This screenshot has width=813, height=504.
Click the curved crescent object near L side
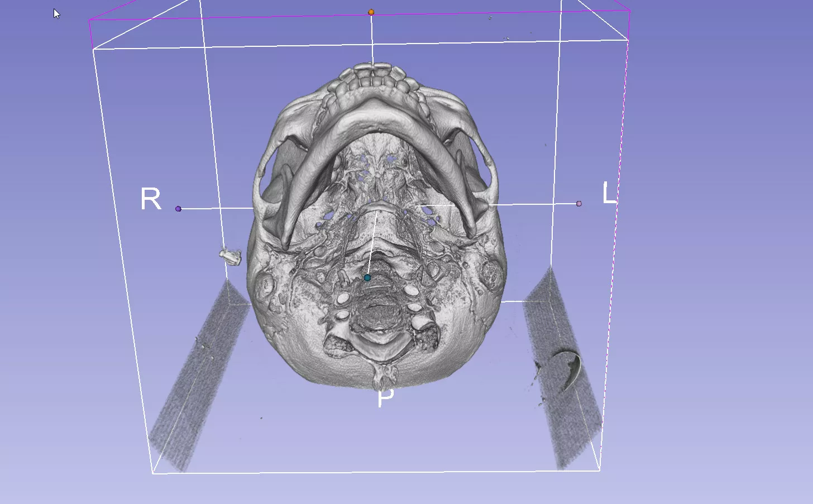[x=572, y=369]
